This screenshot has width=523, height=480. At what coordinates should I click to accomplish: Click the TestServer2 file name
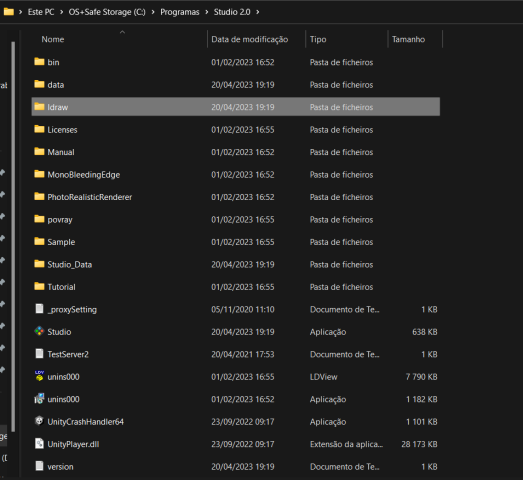click(x=68, y=354)
